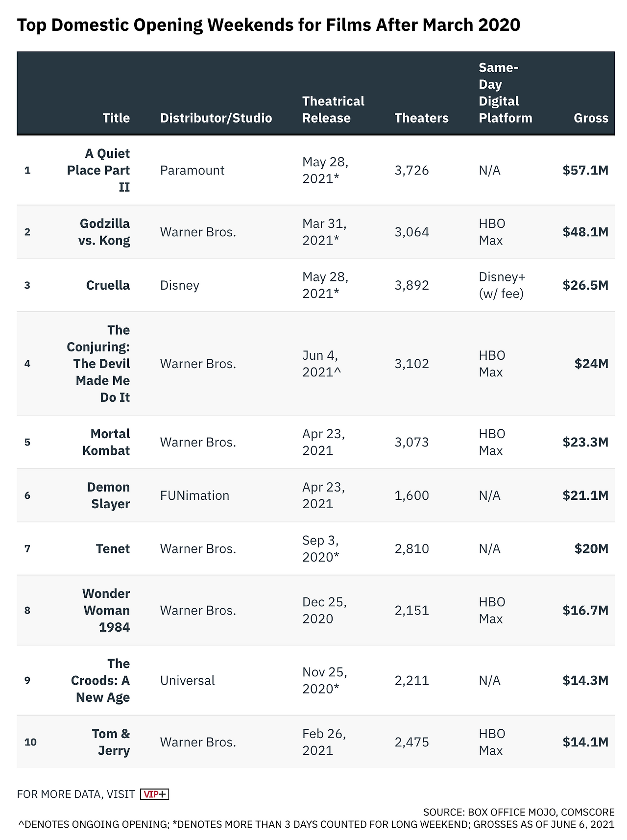This screenshot has height=840, width=627.
Task: Select the Mortal Kombat title
Action: click(106, 442)
